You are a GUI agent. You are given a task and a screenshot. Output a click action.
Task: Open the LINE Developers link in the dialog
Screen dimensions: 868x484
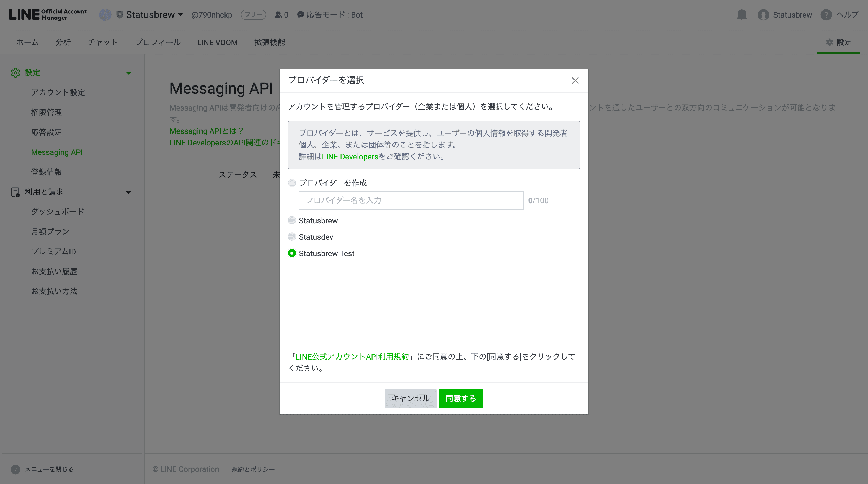(350, 157)
